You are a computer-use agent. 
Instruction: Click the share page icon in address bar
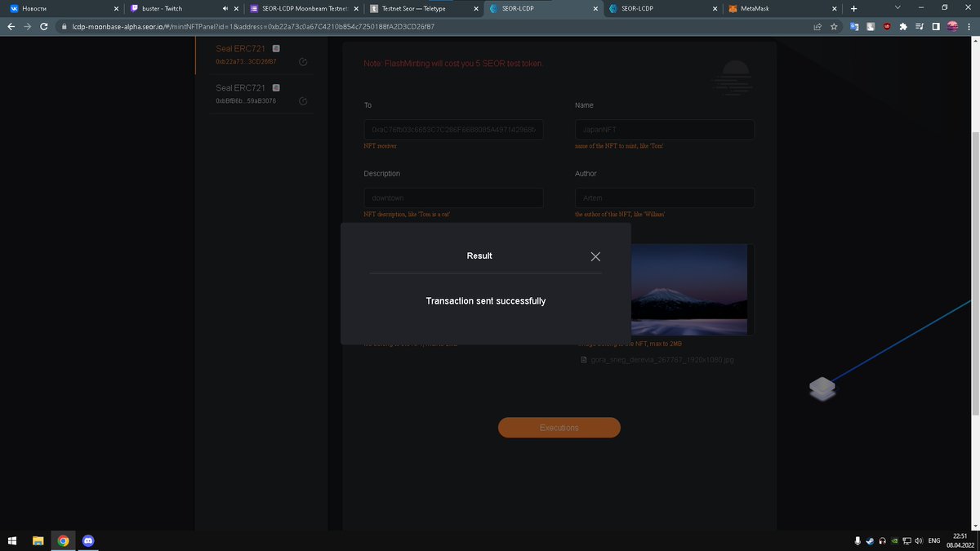click(x=817, y=26)
